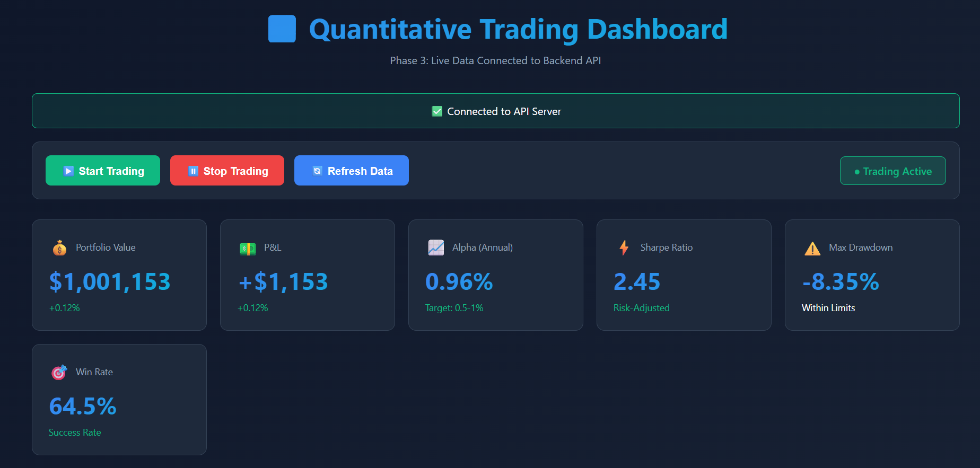Select the 64.5% win rate value
The image size is (980, 468).
pyautogui.click(x=83, y=406)
